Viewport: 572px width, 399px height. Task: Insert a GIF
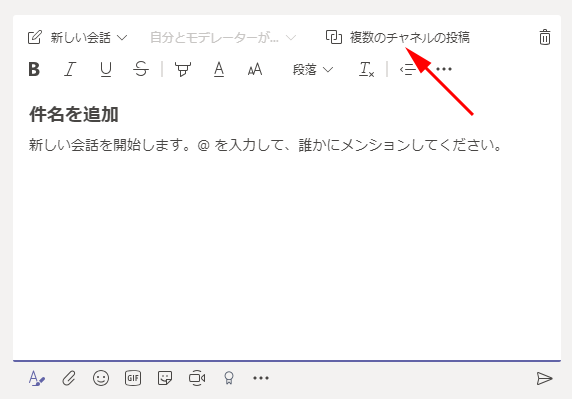click(x=133, y=378)
